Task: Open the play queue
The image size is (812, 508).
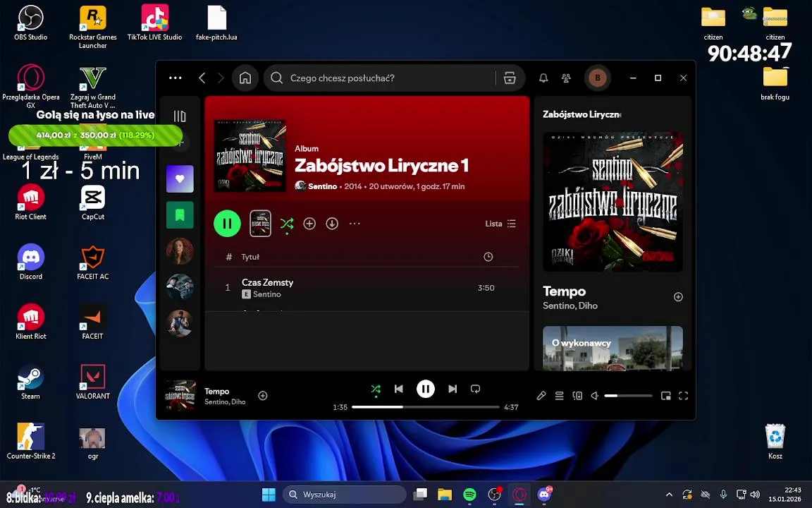Action: pyautogui.click(x=559, y=396)
